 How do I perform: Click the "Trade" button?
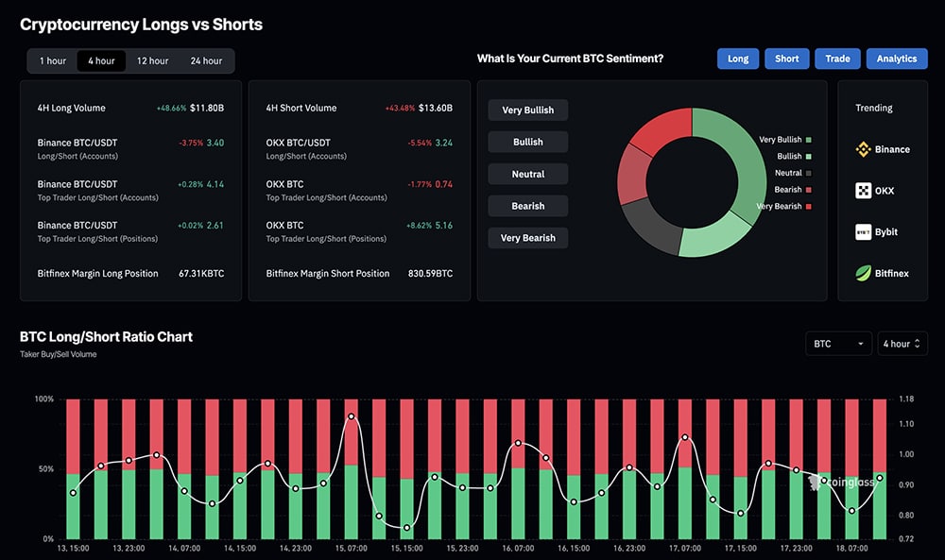pos(837,58)
